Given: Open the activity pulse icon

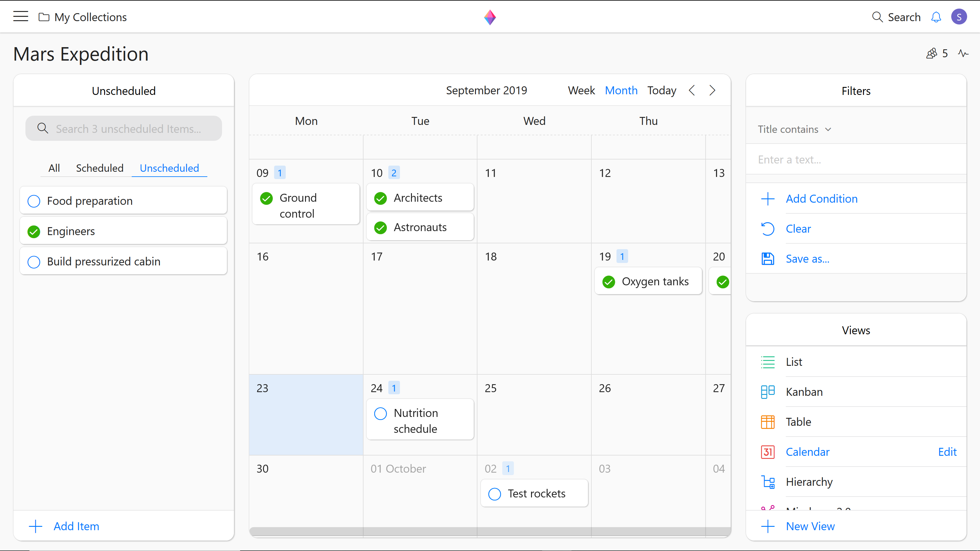Looking at the screenshot, I should pyautogui.click(x=963, y=53).
